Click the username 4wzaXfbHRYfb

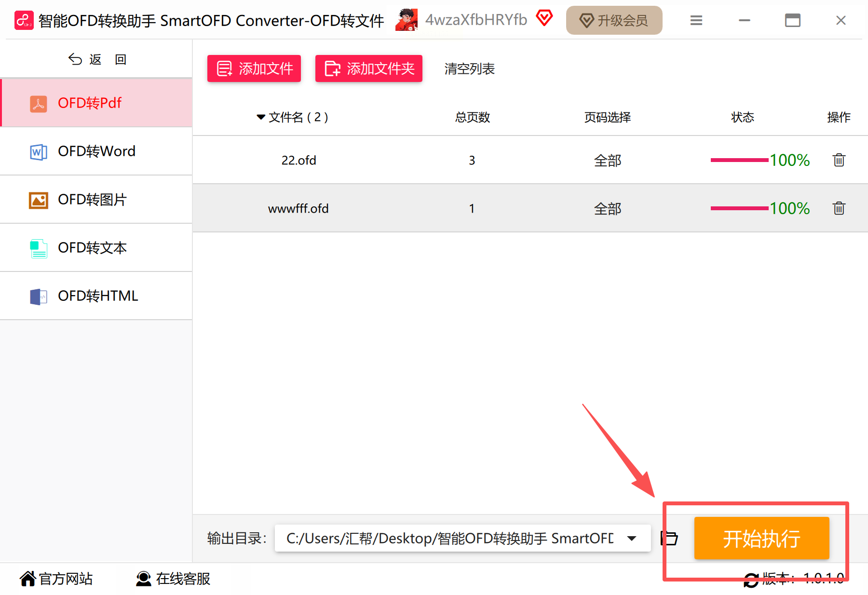(x=476, y=20)
